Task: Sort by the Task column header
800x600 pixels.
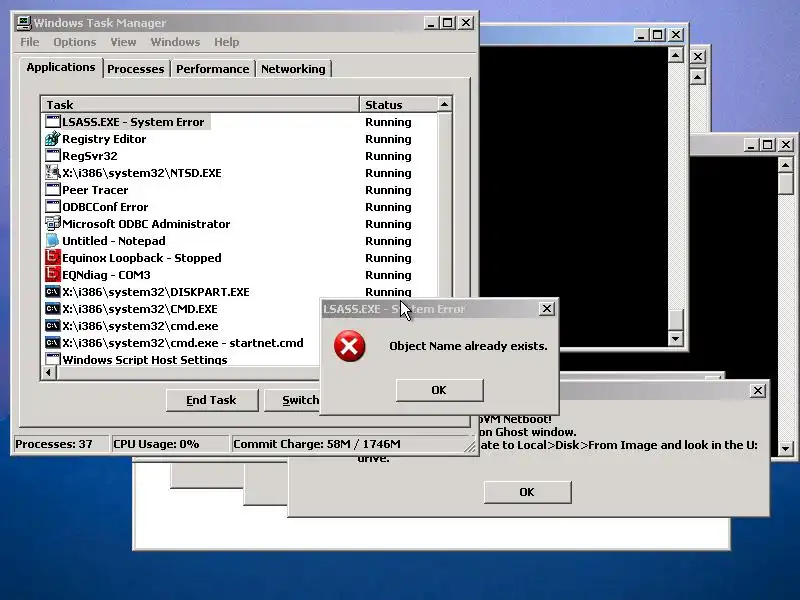Action: [199, 105]
